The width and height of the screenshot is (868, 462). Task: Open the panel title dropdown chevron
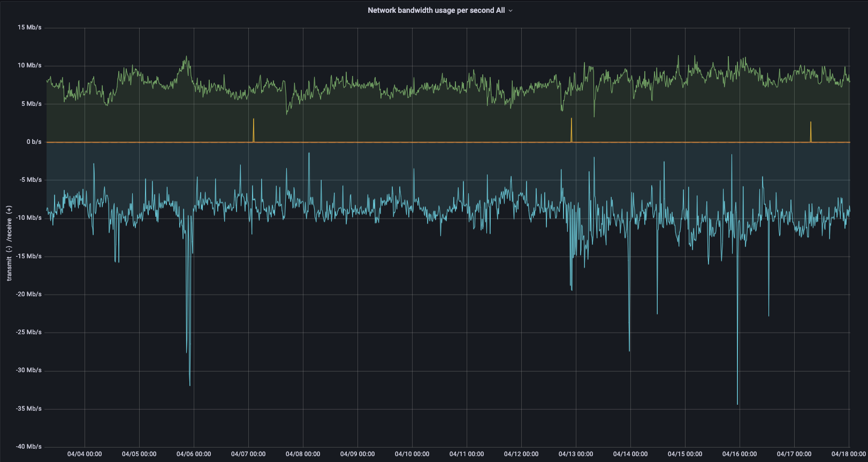pyautogui.click(x=511, y=11)
